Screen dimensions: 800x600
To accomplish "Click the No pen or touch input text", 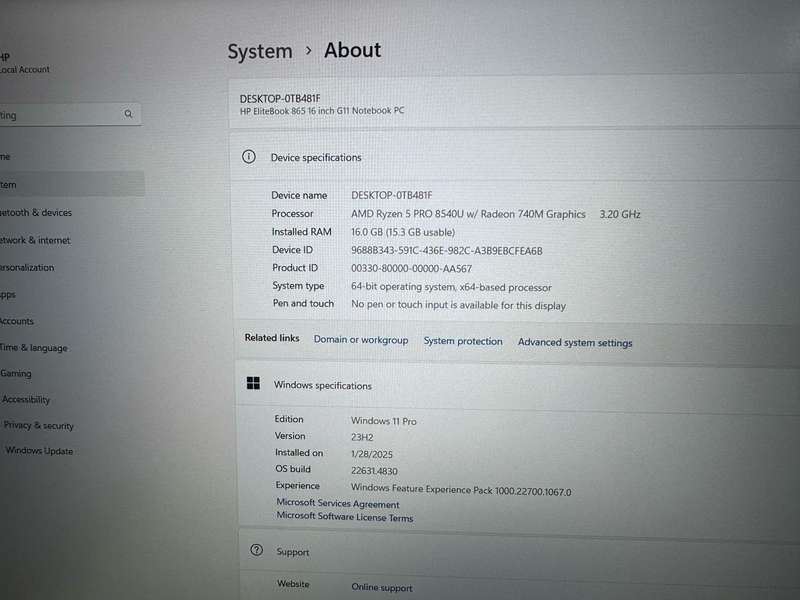I will (458, 305).
